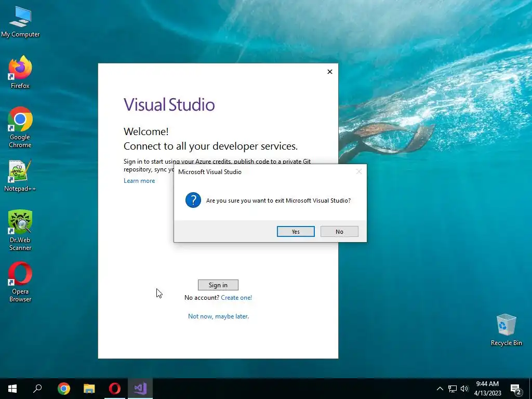
Task: Open the Learn more link
Action: click(x=139, y=181)
